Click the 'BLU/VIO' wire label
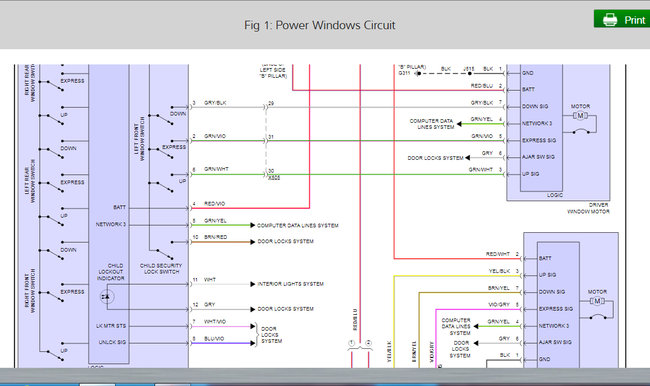The height and width of the screenshot is (386, 650). [x=214, y=339]
